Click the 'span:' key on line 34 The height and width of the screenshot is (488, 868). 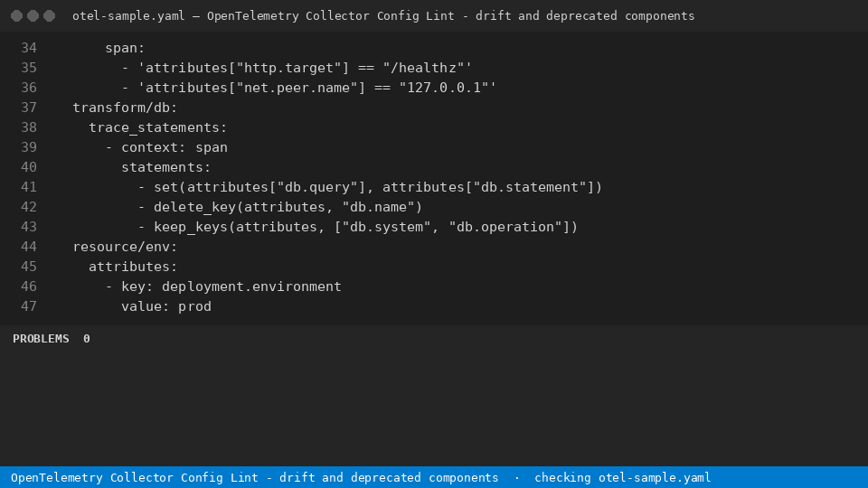[125, 48]
